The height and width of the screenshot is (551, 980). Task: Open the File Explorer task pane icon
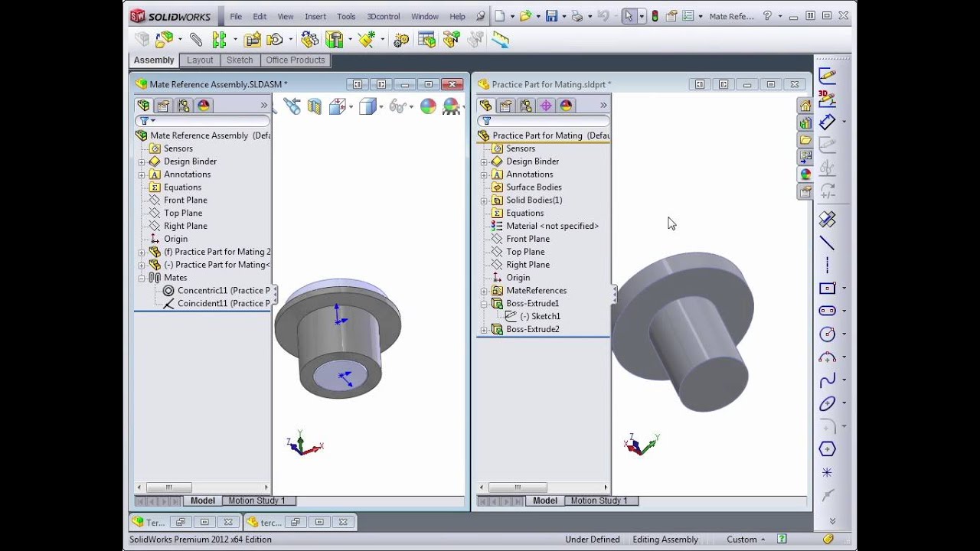(805, 140)
